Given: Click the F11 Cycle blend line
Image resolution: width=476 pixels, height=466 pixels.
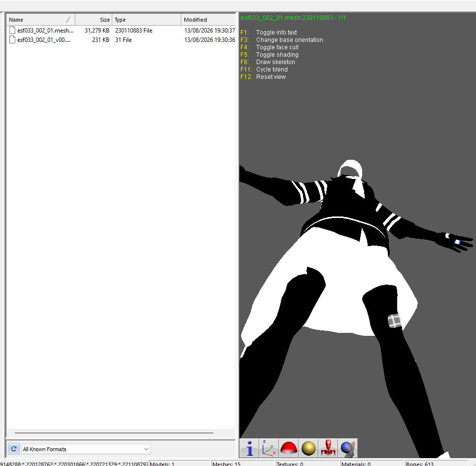Looking at the screenshot, I should point(264,69).
